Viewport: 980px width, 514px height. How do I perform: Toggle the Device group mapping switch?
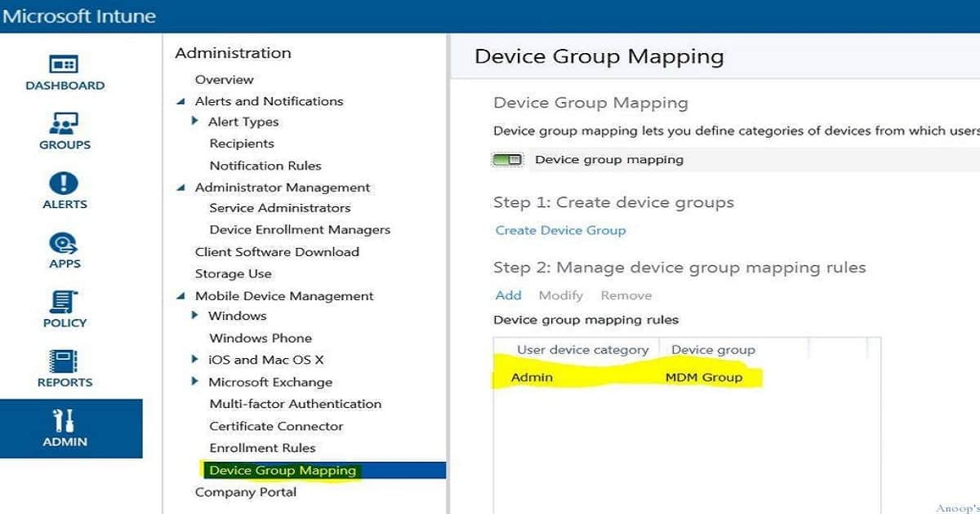(x=507, y=160)
